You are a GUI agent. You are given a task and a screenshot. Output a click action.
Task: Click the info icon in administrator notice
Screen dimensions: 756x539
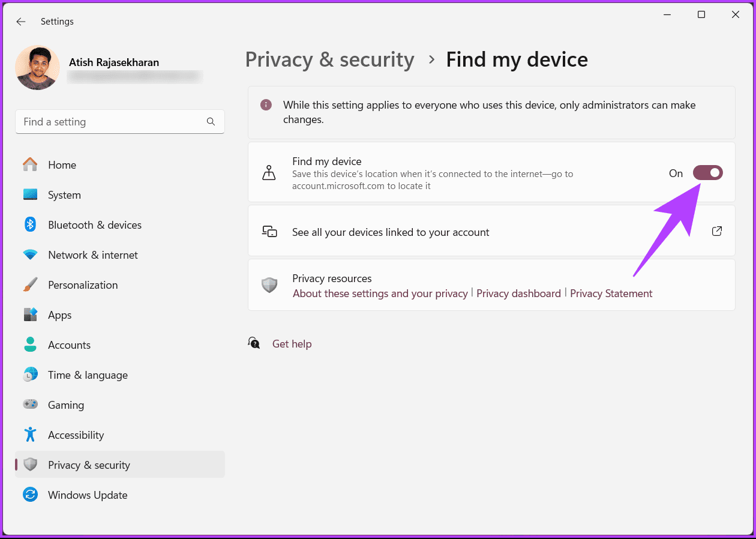click(266, 105)
